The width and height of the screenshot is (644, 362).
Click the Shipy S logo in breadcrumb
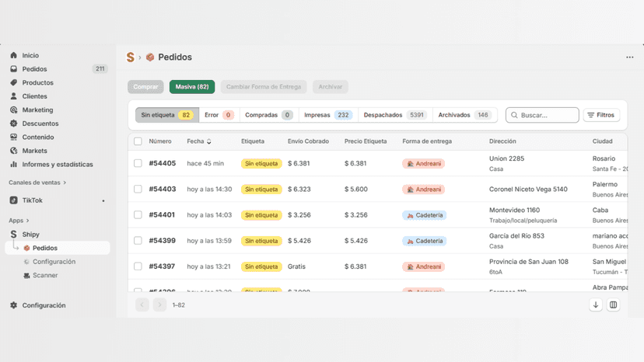coord(131,57)
